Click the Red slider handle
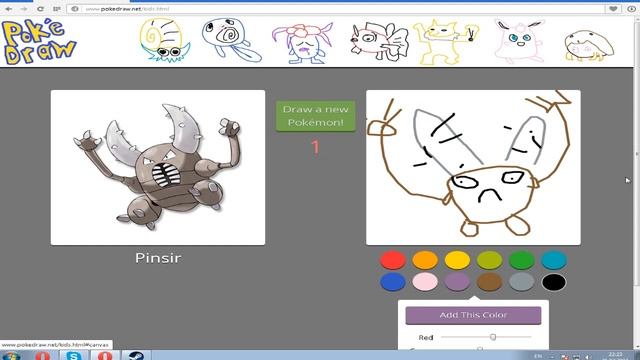Image resolution: width=640 pixels, height=360 pixels. (493, 337)
